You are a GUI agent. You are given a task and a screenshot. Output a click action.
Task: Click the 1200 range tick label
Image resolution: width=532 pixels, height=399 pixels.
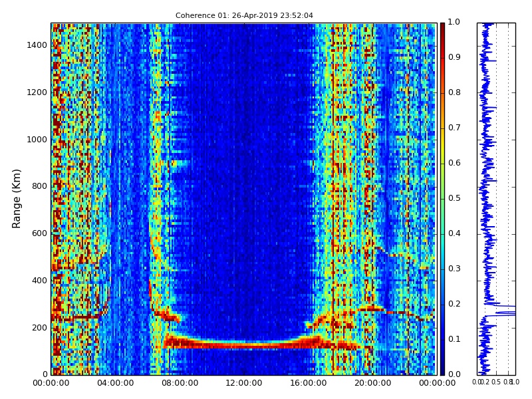[37, 92]
